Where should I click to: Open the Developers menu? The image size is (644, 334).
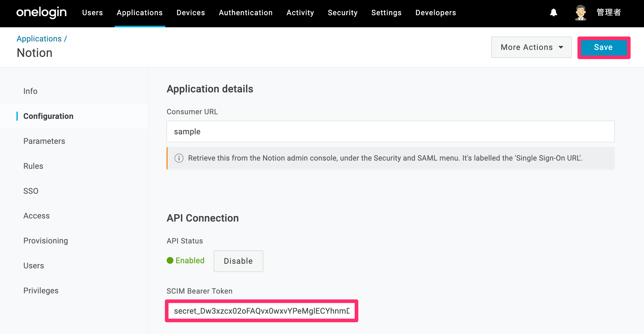click(436, 13)
